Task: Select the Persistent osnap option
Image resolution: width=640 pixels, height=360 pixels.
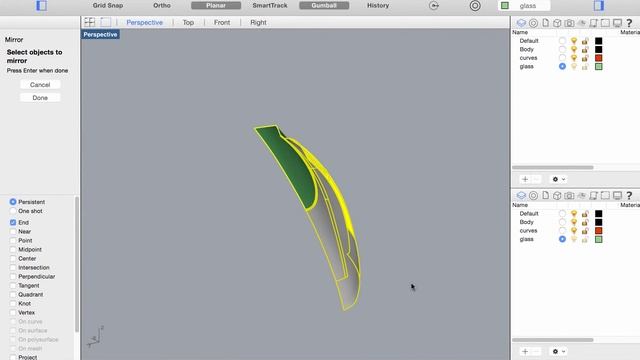Action: click(x=13, y=202)
